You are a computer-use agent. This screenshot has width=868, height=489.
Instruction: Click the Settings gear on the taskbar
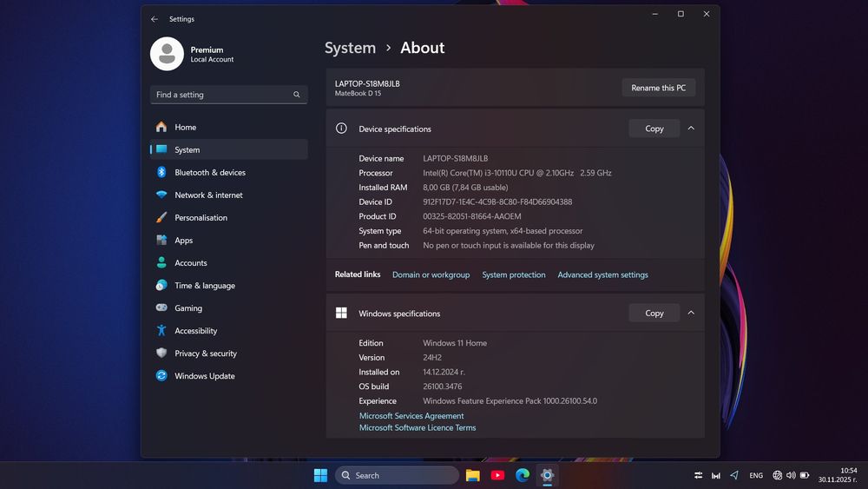pos(547,475)
